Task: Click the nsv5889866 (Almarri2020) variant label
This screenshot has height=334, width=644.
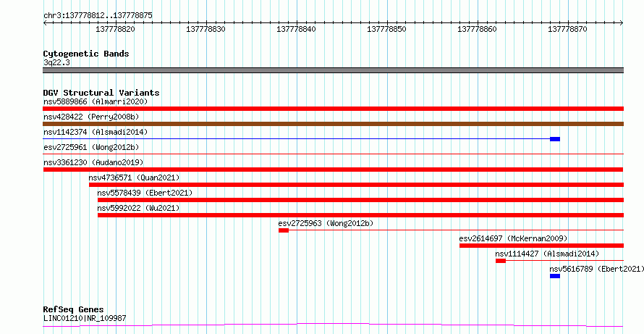Action: (96, 101)
